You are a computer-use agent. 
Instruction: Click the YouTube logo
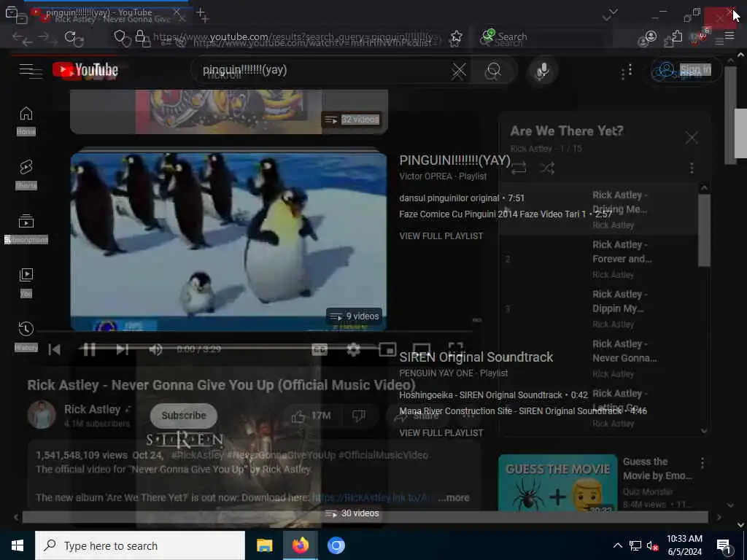(x=85, y=70)
